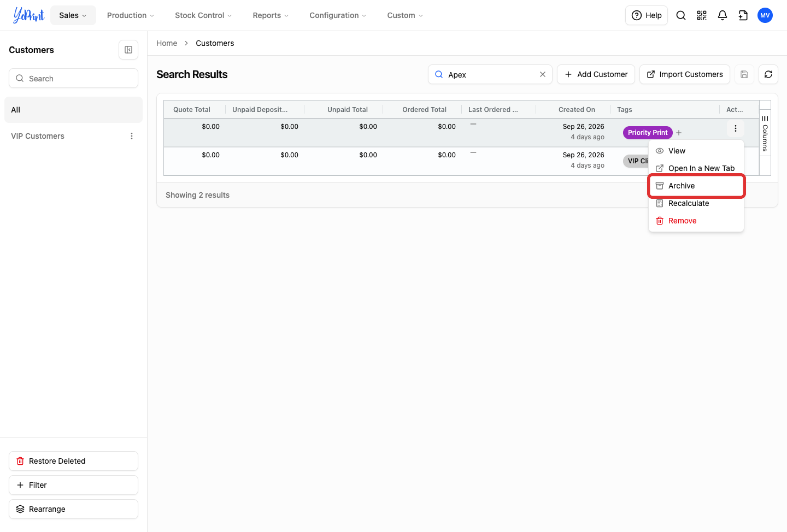
Task: Refresh the customer list
Action: (768, 74)
